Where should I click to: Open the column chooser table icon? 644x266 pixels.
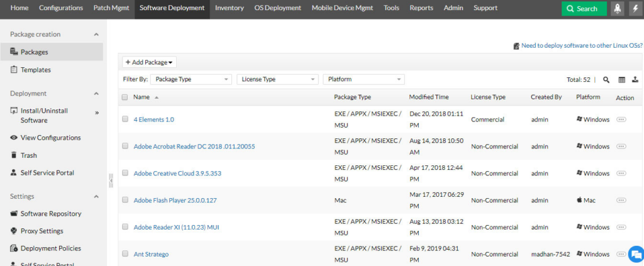point(622,80)
